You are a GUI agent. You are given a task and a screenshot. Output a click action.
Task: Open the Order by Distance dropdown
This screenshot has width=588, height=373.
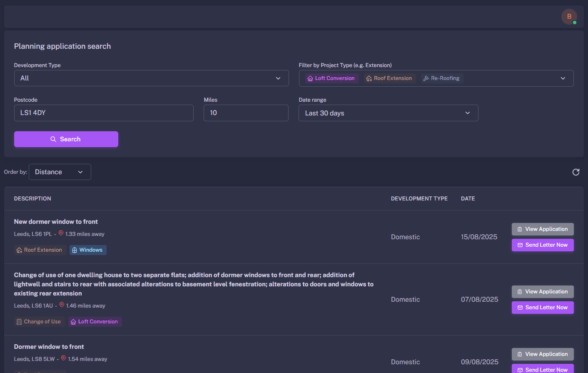click(x=60, y=172)
